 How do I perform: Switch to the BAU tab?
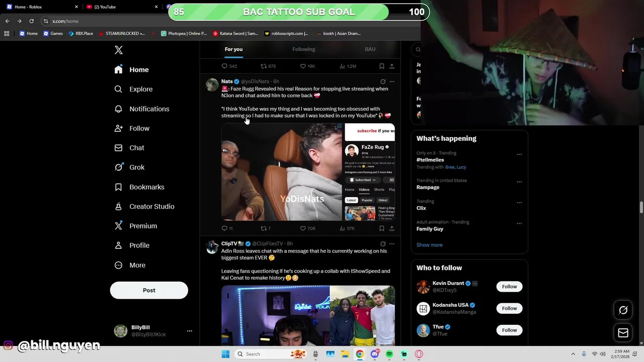click(370, 49)
